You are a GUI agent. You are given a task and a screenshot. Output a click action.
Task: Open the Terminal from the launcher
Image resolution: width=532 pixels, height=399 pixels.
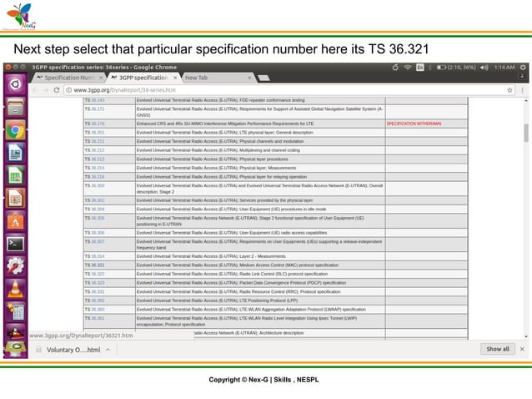(15, 244)
